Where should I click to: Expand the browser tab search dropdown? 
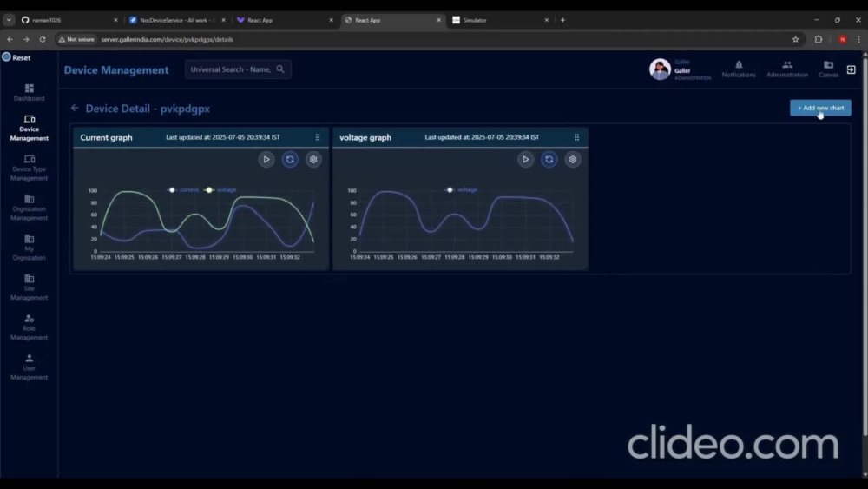[9, 20]
